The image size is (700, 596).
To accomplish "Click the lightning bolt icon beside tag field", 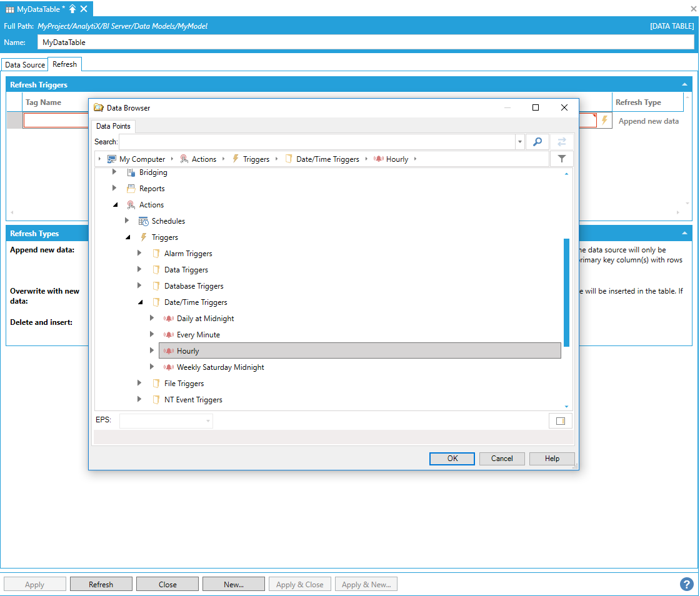I will (x=604, y=120).
